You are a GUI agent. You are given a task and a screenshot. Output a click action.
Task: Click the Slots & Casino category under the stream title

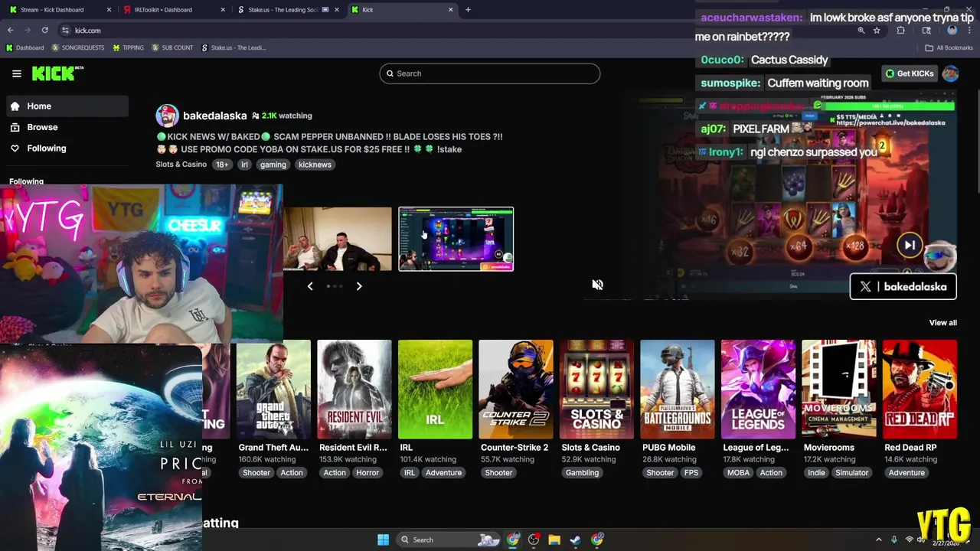(x=181, y=165)
